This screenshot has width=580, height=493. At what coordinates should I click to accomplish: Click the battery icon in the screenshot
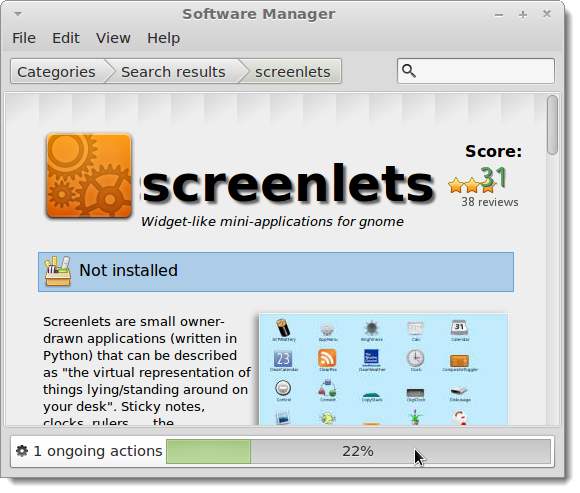(x=283, y=328)
